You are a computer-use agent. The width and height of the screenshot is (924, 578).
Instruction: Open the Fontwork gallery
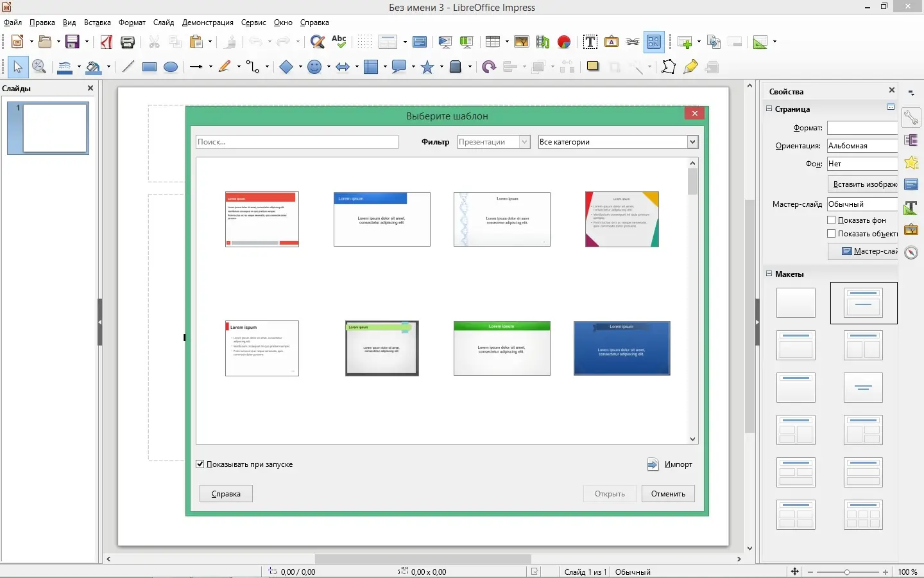click(612, 42)
